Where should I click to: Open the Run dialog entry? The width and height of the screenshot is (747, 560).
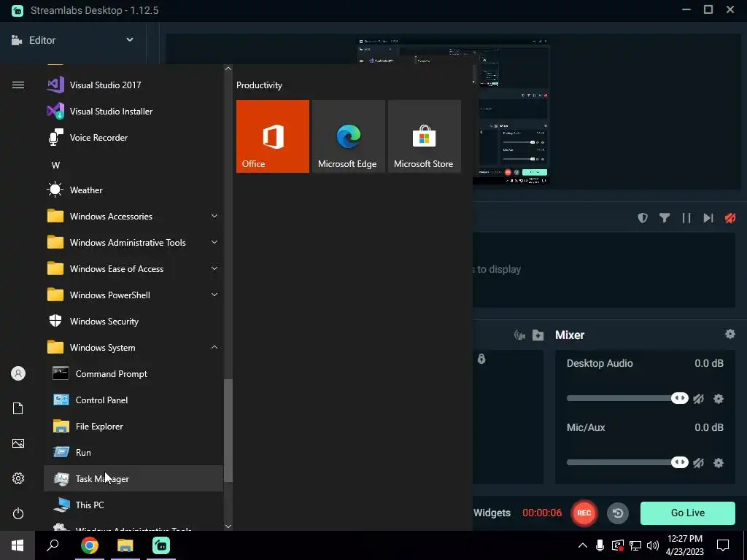click(x=133, y=452)
